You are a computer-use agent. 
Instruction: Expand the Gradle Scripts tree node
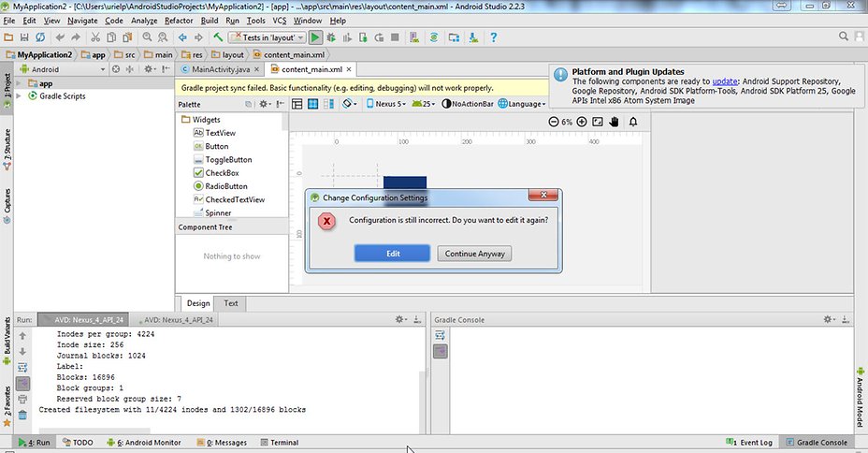coord(19,95)
